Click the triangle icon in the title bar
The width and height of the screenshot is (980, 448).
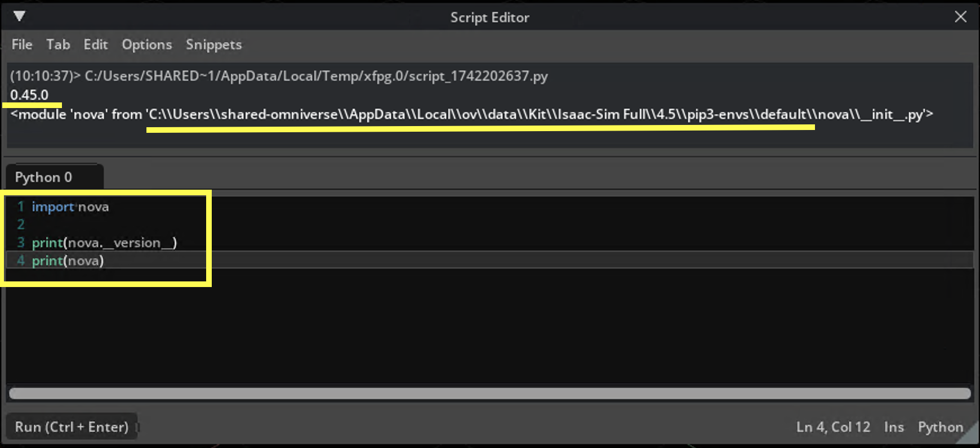(x=20, y=16)
